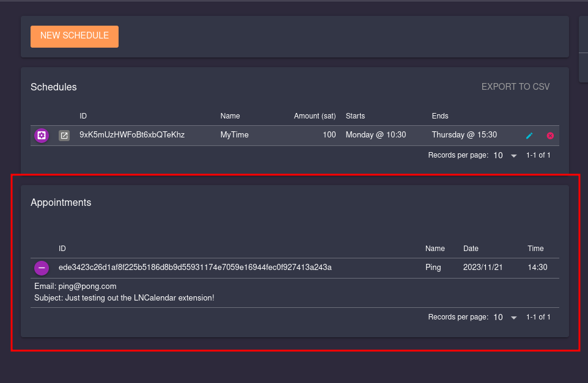
Task: Click the NEW SCHEDULE button
Action: 74,37
